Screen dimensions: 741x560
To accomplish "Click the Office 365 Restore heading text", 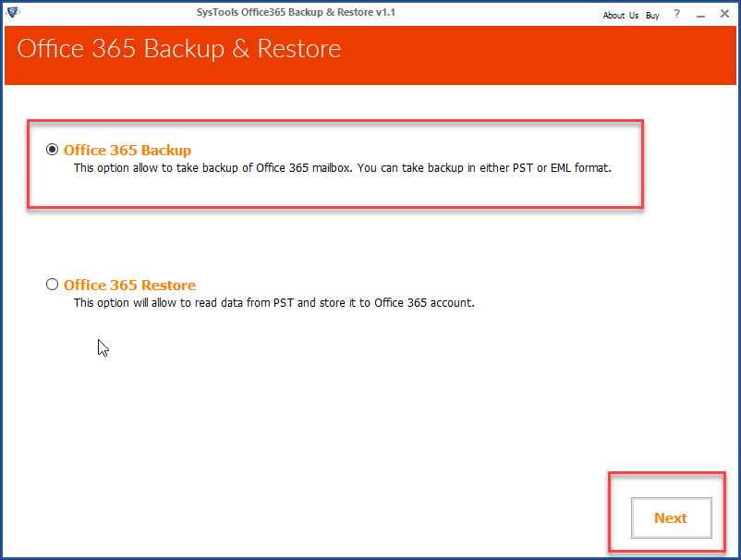I will click(129, 286).
